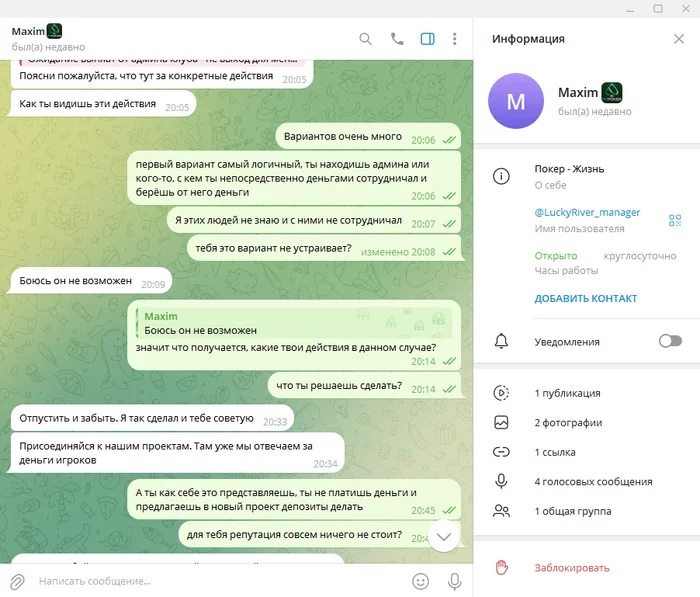Close the Информация panel

(679, 39)
